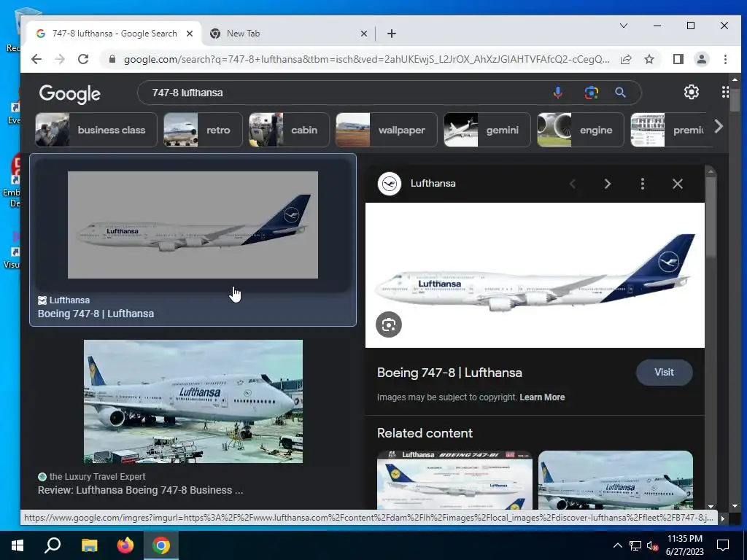This screenshot has height=560, width=747.
Task: Click the Boeing 747-8 | Lufthansa result caption
Action: pyautogui.click(x=96, y=314)
